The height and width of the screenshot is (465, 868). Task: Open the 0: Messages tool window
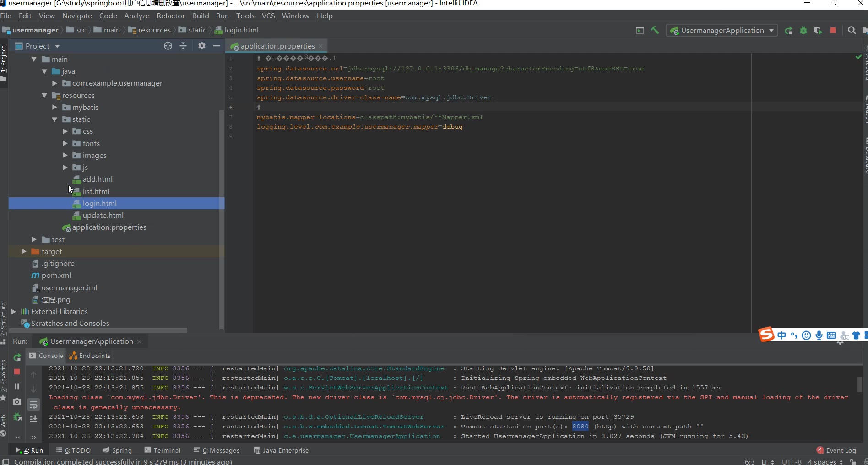coord(217,450)
